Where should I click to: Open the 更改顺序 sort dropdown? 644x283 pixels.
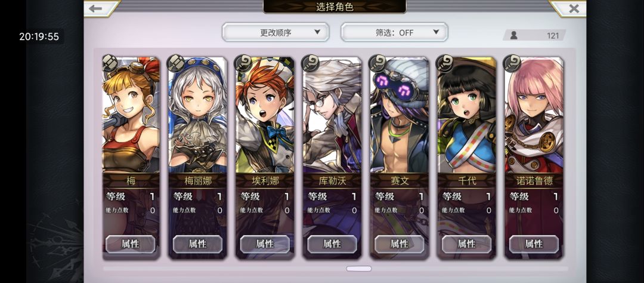[x=275, y=32]
